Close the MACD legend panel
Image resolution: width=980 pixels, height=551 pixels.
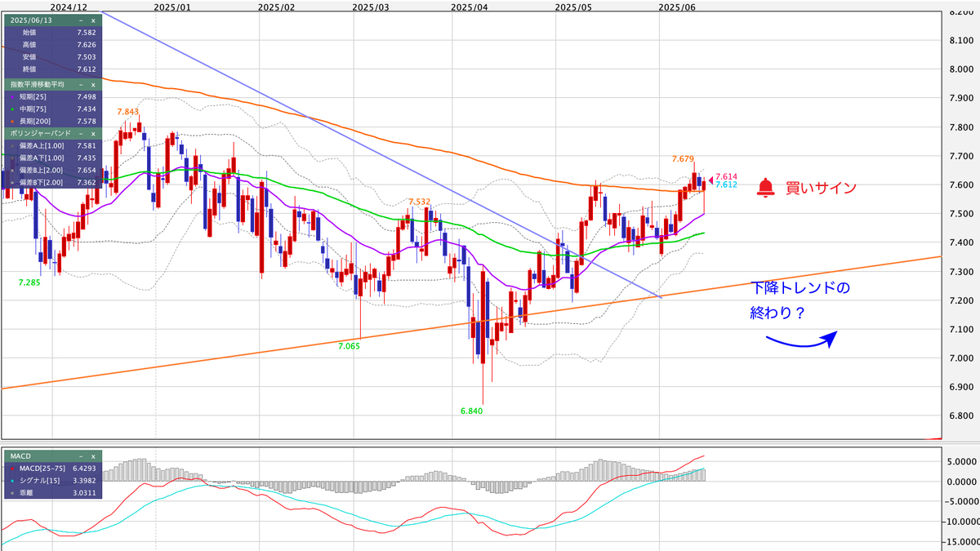click(x=92, y=455)
